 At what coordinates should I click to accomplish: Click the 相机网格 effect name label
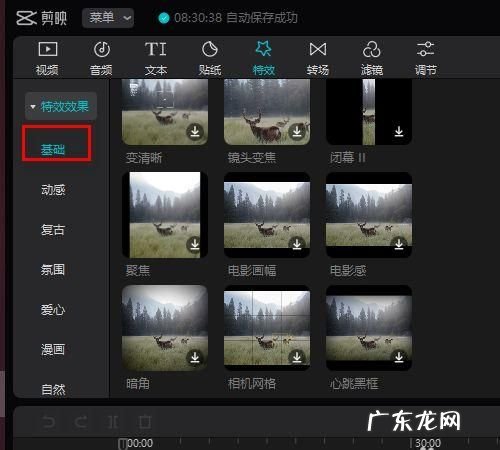coord(252,384)
